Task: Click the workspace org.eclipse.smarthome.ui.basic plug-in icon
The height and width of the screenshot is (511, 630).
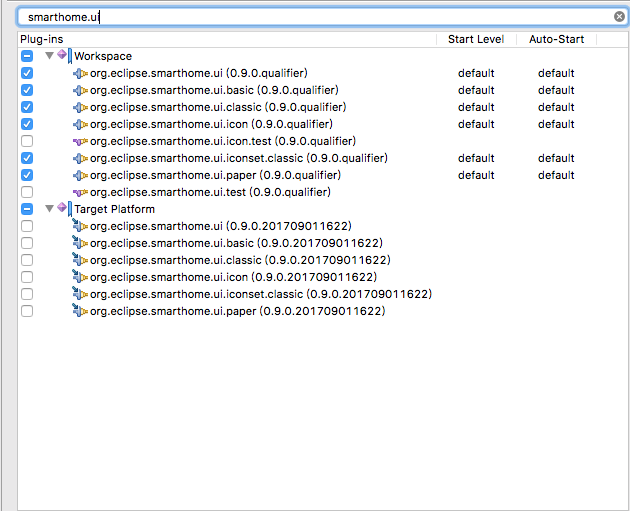Action: click(80, 90)
